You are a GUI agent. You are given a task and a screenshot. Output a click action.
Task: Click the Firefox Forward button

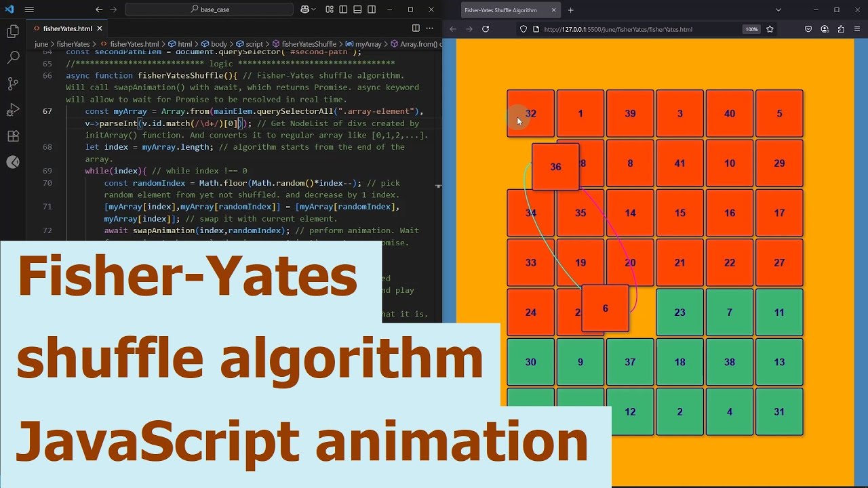point(469,29)
